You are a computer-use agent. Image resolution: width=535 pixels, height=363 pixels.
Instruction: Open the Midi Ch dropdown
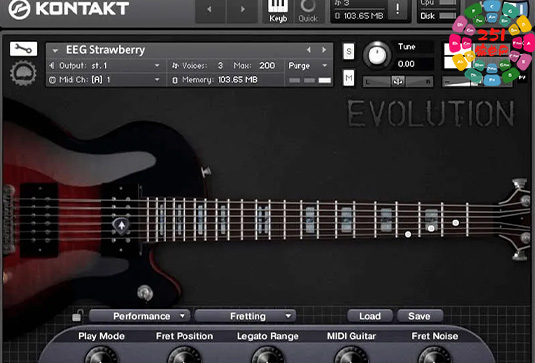point(106,80)
